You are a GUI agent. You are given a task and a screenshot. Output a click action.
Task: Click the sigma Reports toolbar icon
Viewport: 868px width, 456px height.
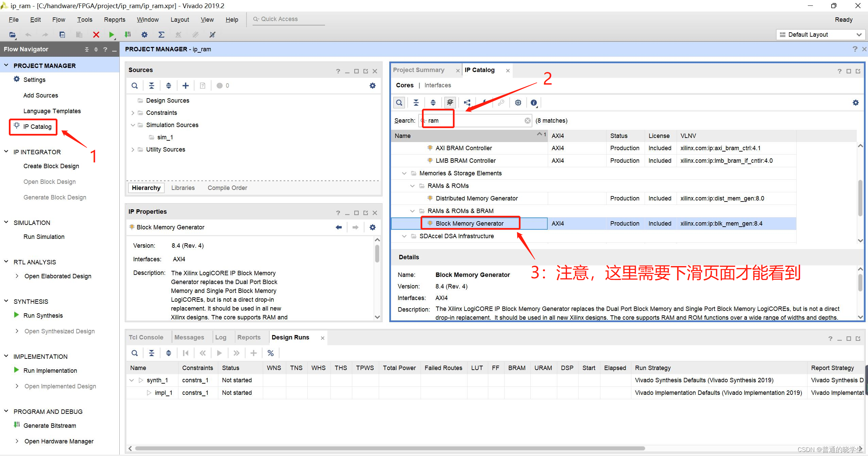point(161,35)
